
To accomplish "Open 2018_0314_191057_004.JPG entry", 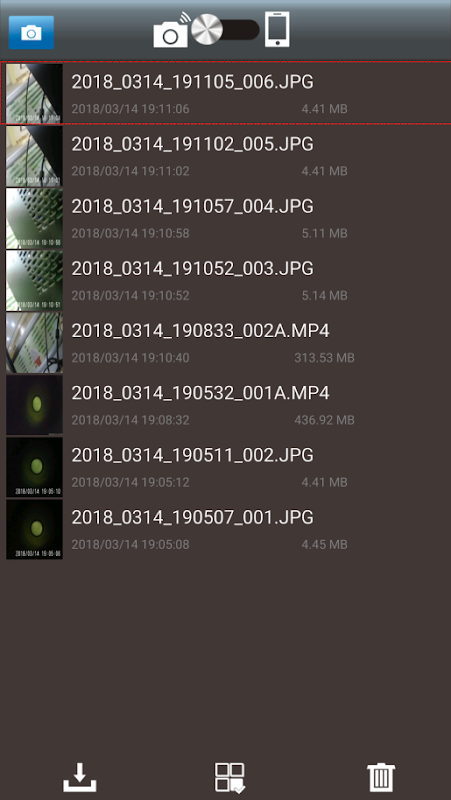I will point(226,218).
